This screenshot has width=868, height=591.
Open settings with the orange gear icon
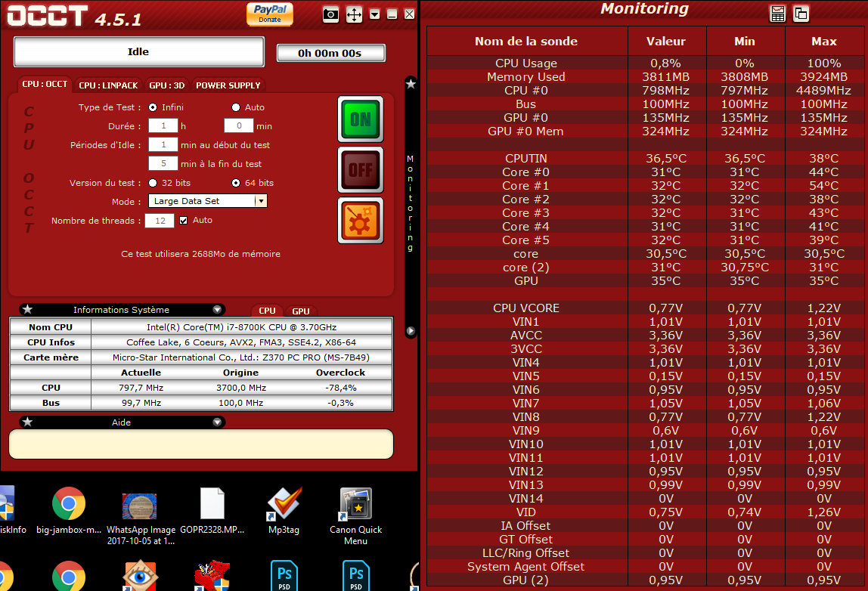point(361,220)
